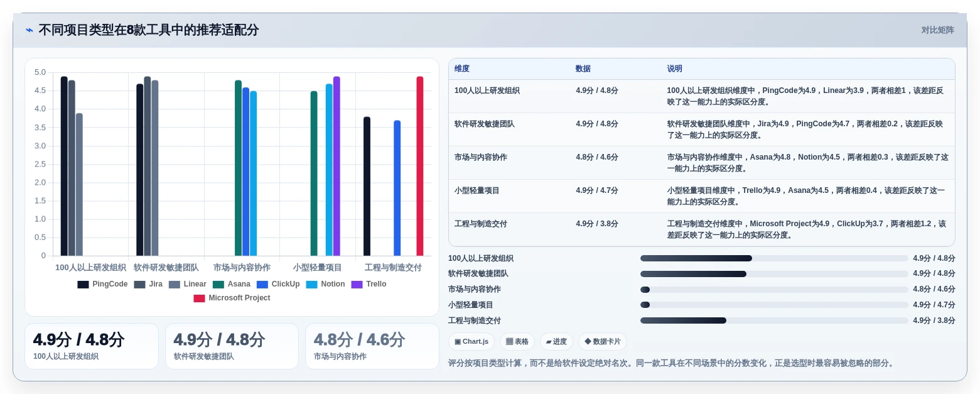980x394 pixels.
Task: Toggle Jira legend swatch
Action: coord(139,284)
